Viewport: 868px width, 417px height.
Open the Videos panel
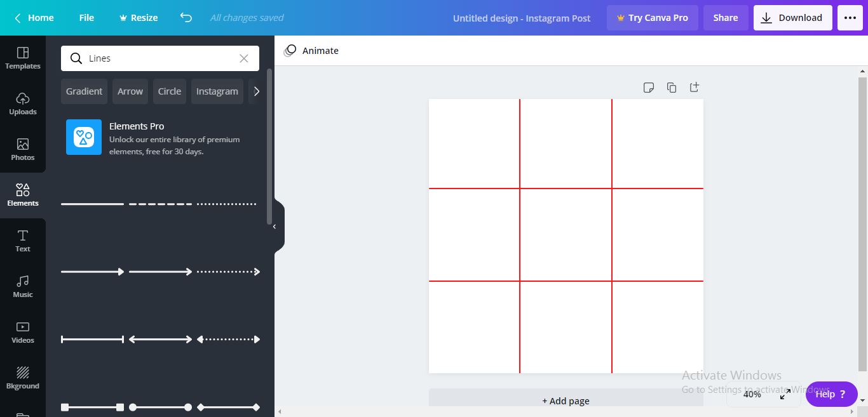point(23,332)
